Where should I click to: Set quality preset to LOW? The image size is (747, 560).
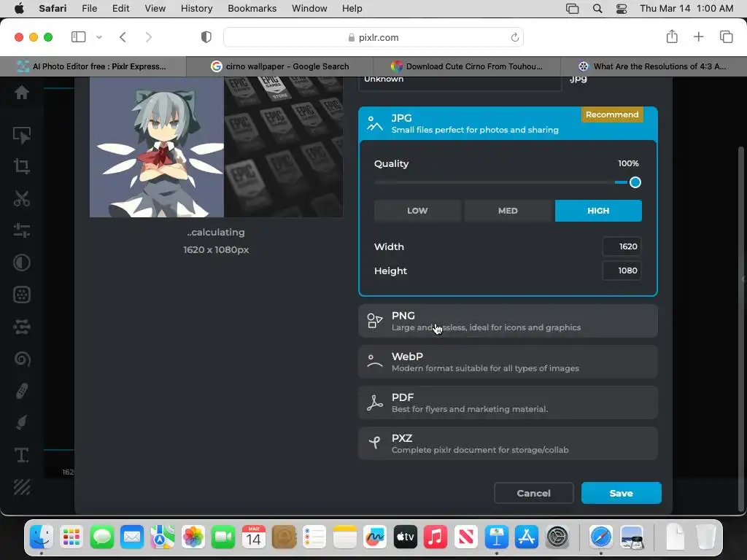pos(417,211)
